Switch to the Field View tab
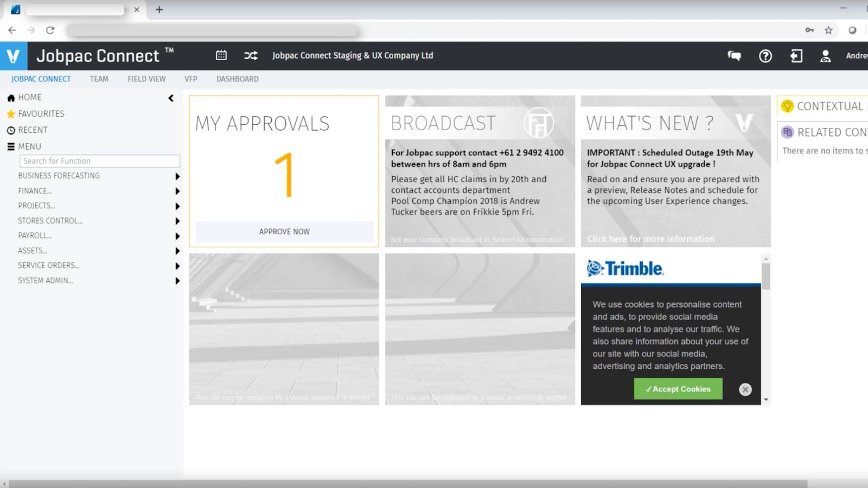The width and height of the screenshot is (868, 488). point(146,79)
